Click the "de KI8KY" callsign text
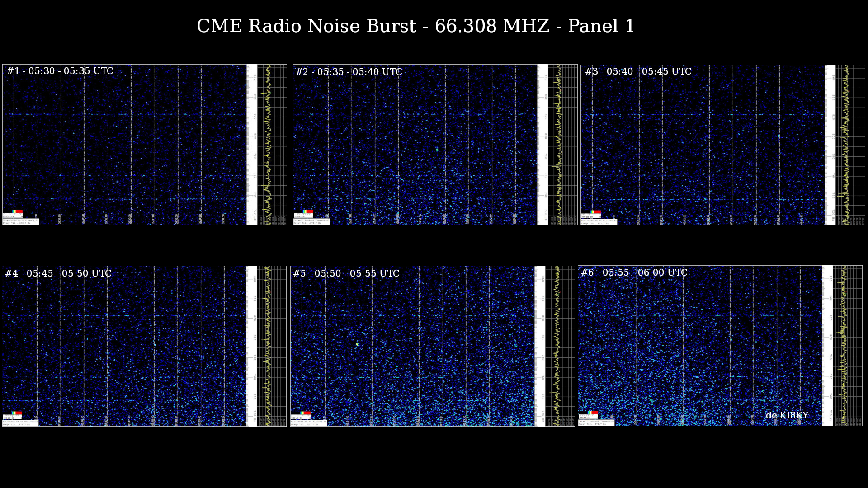This screenshot has height=488, width=868. coord(787,415)
